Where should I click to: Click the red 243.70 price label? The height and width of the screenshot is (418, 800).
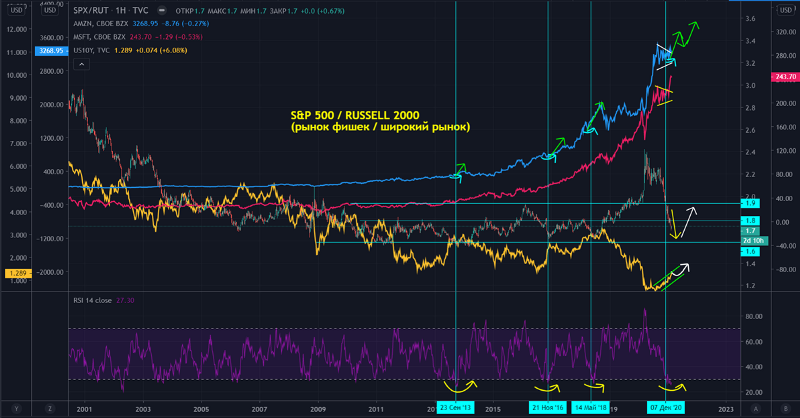point(784,77)
